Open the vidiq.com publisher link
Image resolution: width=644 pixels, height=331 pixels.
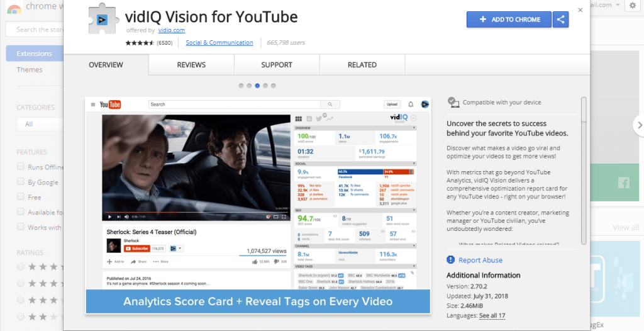(171, 30)
